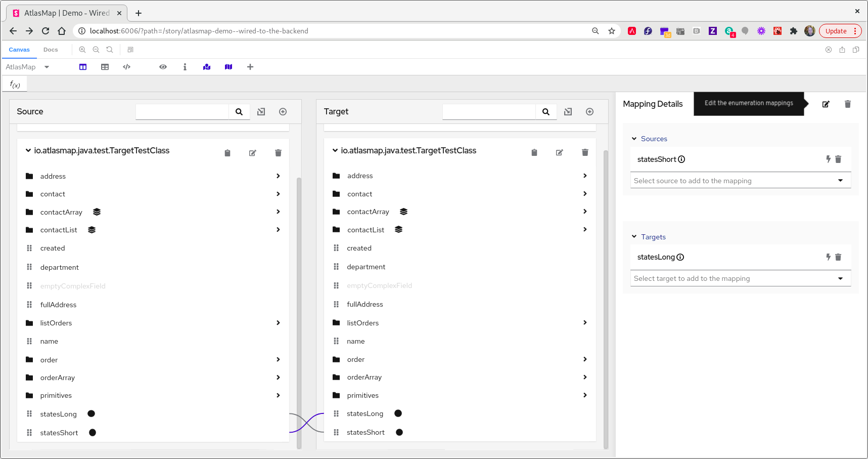Select the column mapper view icon

click(82, 67)
